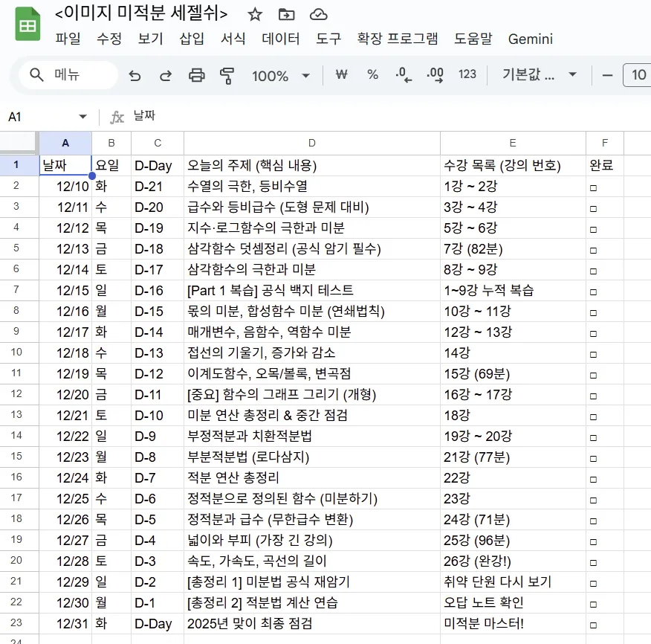Image resolution: width=651 pixels, height=644 pixels.
Task: Open the 100% zoom dropdown
Action: (281, 76)
